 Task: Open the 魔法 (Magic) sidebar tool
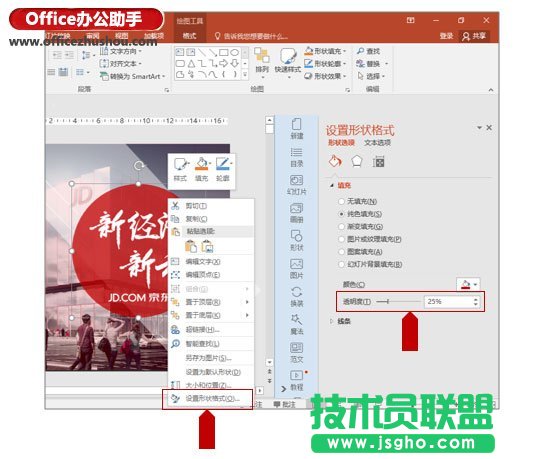[297, 325]
